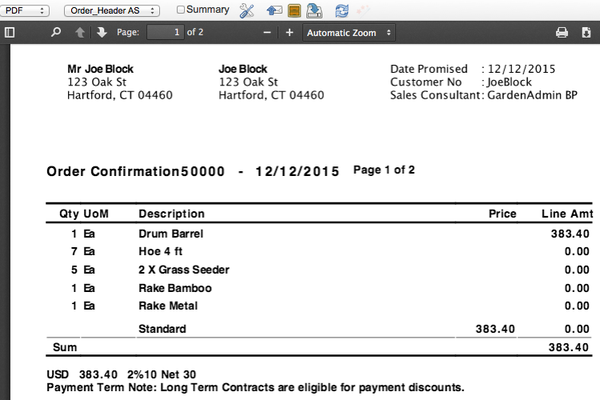Image resolution: width=600 pixels, height=400 pixels.
Task: Print the order confirmation
Action: point(562,32)
